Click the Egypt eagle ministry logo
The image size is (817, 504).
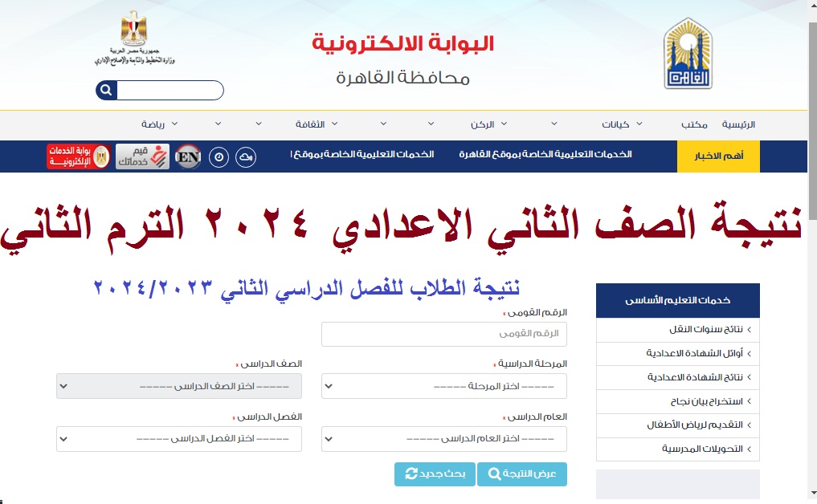click(x=134, y=38)
